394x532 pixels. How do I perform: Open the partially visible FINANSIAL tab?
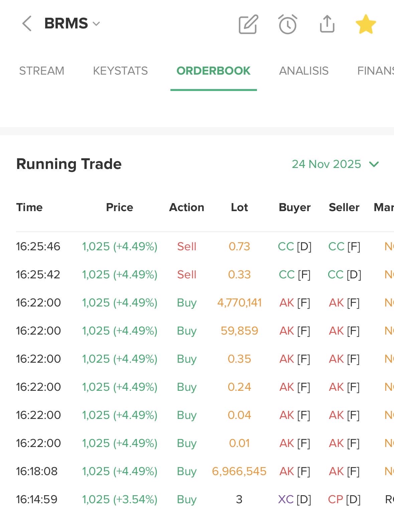click(x=375, y=71)
